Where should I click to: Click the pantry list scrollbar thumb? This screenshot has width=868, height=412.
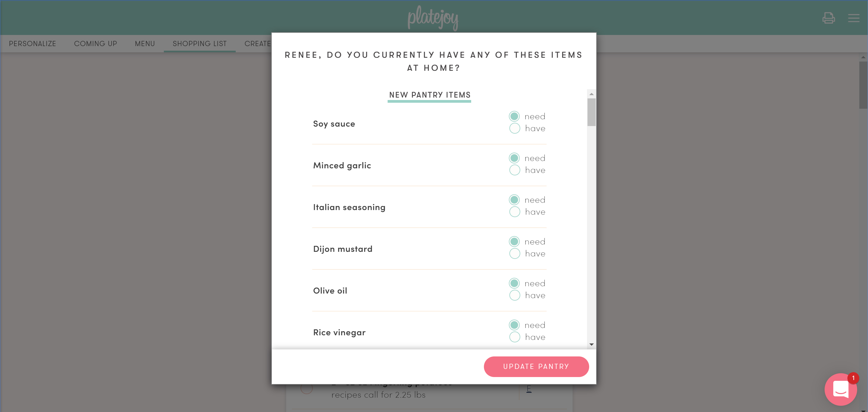591,112
